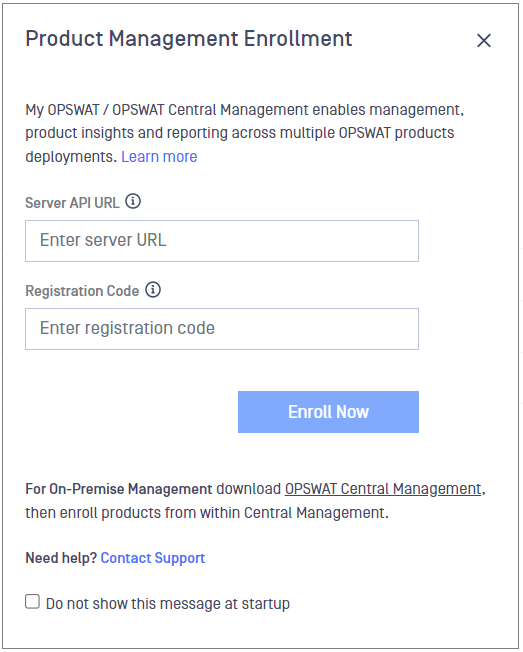This screenshot has width=523, height=652.
Task: Focus the Enter server URL field
Action: click(x=222, y=241)
